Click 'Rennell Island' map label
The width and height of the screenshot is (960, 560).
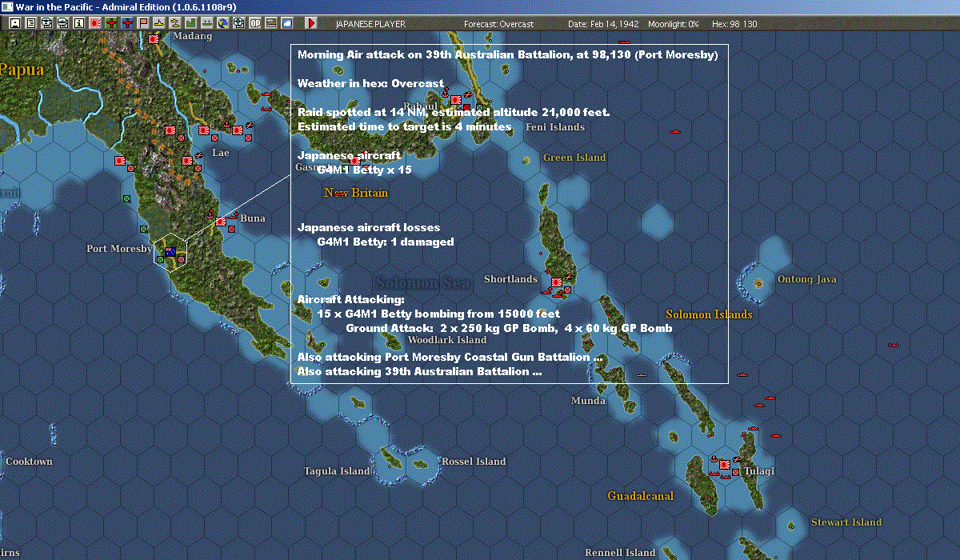click(620, 553)
